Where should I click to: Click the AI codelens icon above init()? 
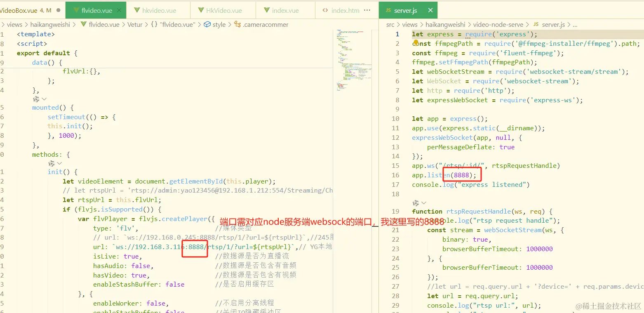click(52, 163)
